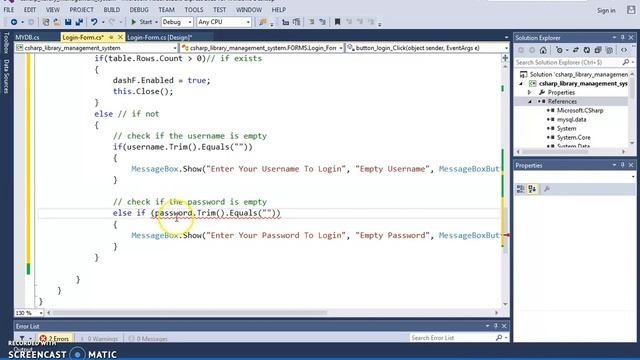Click the New Project toolbar icon
Image resolution: width=640 pixels, height=360 pixels.
46,22
